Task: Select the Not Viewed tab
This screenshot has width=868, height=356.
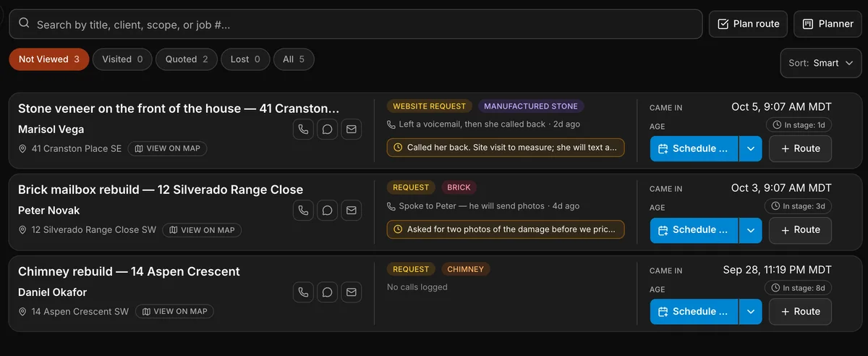Action: pyautogui.click(x=49, y=59)
